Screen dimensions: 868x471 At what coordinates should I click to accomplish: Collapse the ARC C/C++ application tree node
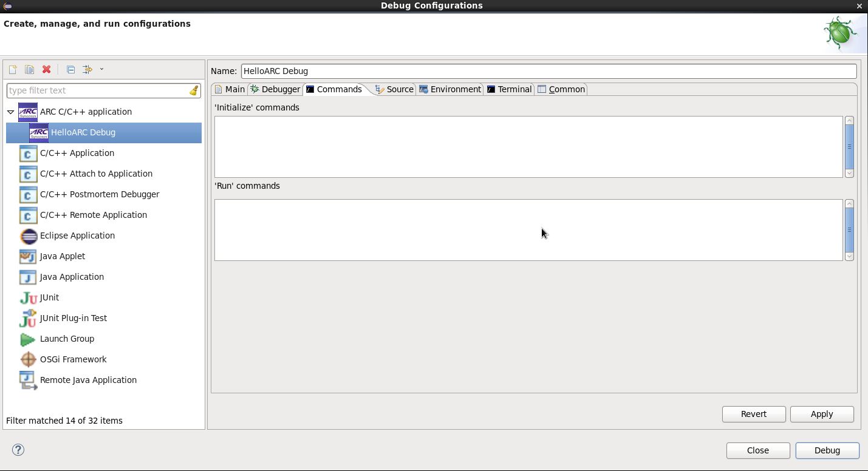10,112
